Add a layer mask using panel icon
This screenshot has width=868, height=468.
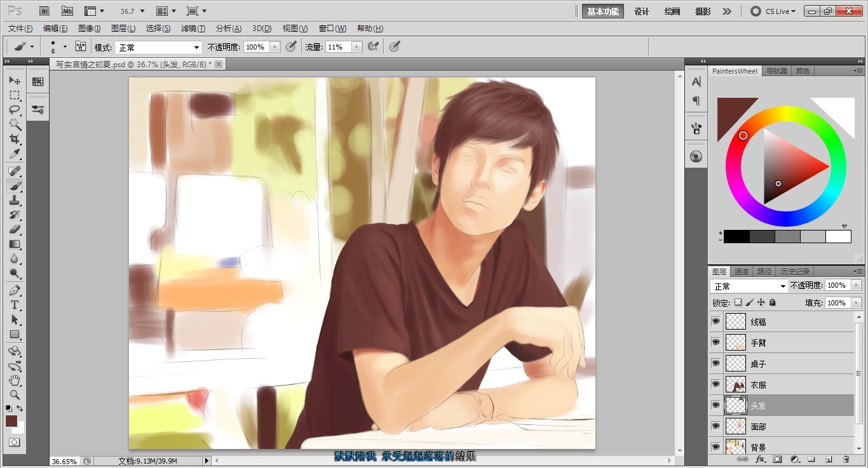(x=776, y=458)
